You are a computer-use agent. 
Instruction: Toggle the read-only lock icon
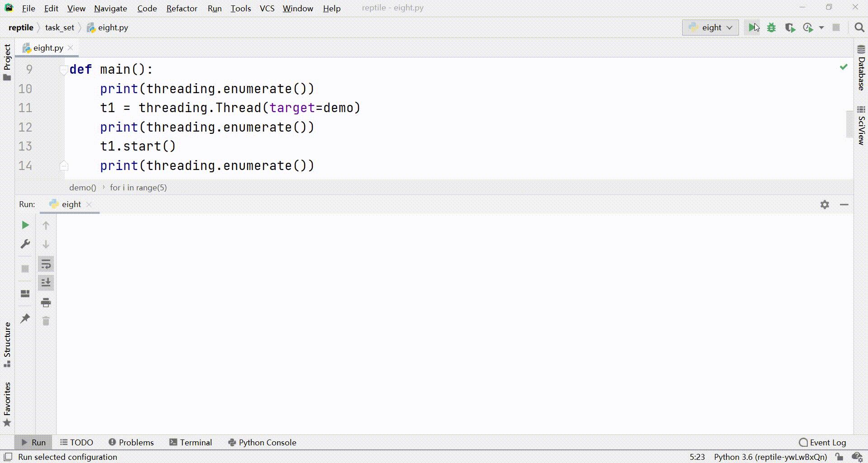click(839, 457)
